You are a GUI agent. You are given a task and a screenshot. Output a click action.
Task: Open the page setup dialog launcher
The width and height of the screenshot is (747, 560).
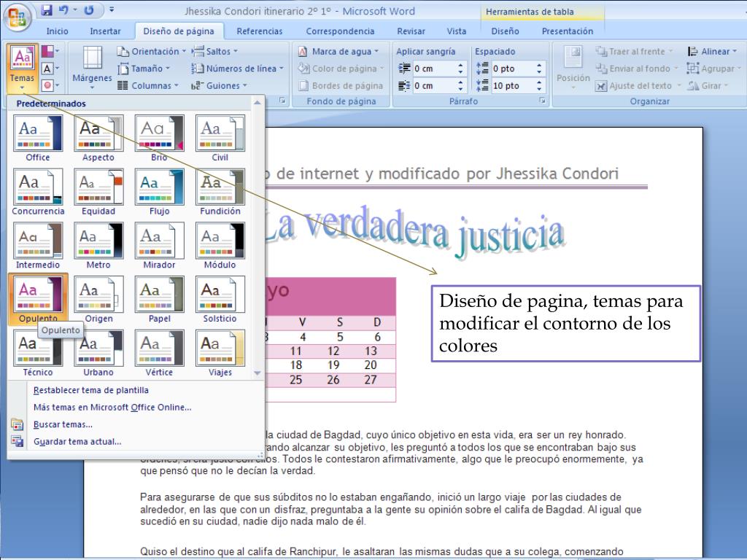click(x=282, y=101)
